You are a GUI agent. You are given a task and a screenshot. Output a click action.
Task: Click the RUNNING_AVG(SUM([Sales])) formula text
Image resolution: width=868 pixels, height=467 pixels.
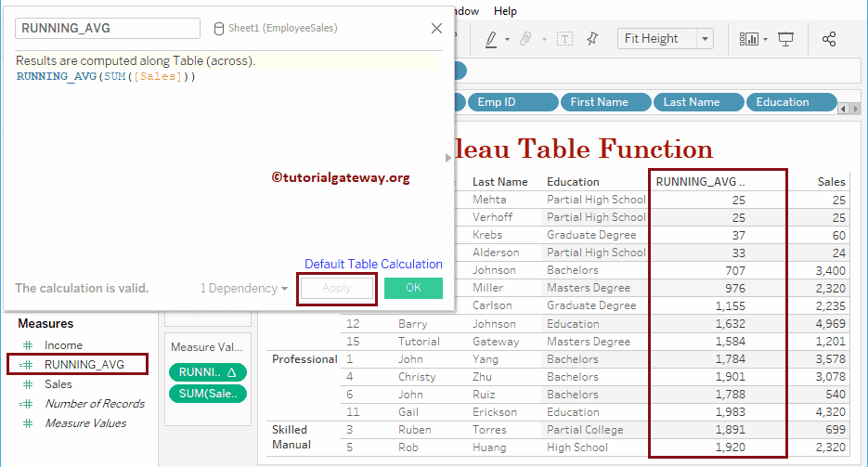106,76
